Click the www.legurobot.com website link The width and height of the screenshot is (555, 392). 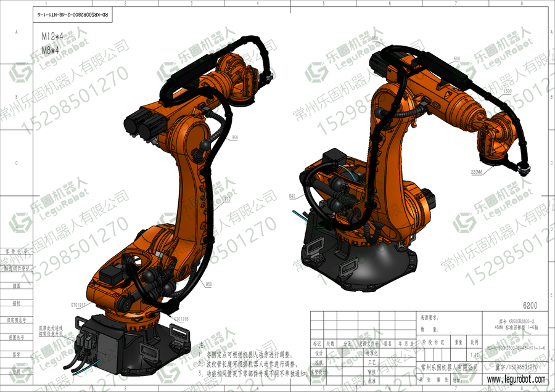(516, 379)
